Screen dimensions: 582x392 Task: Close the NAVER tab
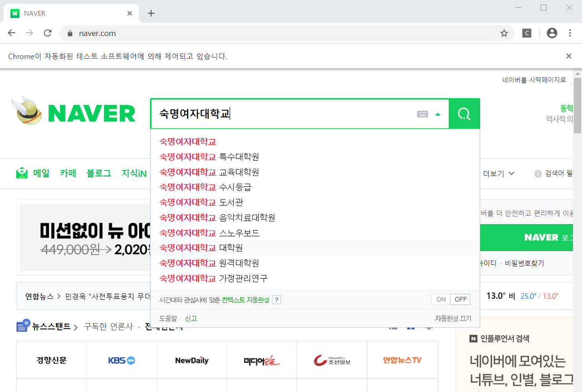pos(130,13)
